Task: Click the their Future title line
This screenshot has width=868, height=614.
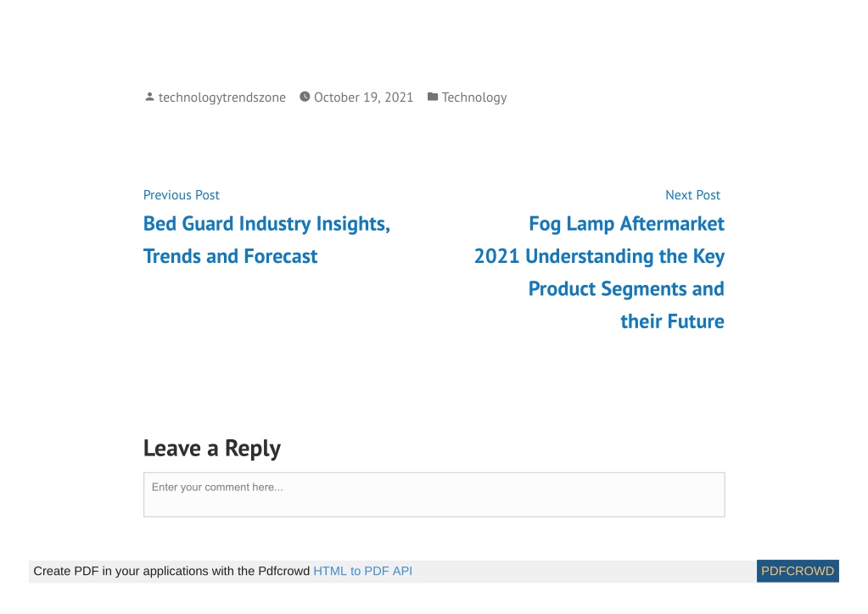Action: click(x=672, y=321)
